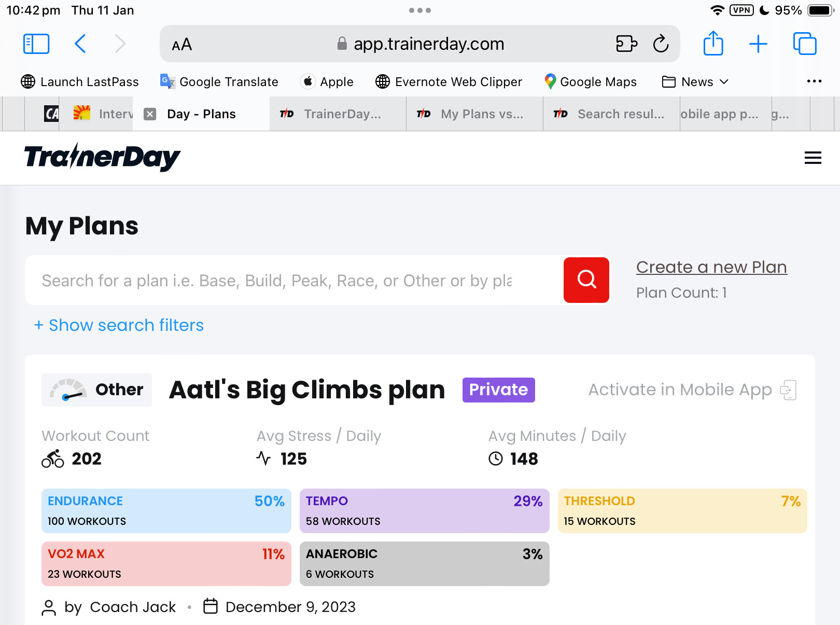Show the tab overview
Viewport: 840px width, 625px height.
pos(805,44)
